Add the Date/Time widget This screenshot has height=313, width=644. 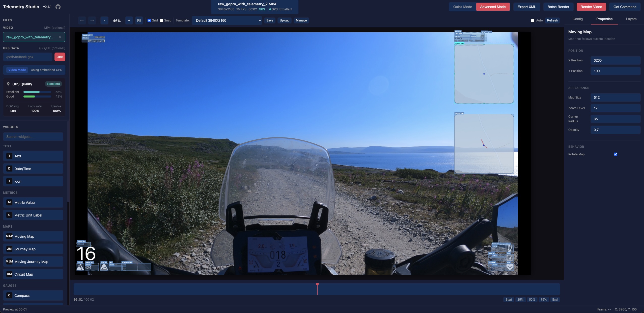click(33, 168)
